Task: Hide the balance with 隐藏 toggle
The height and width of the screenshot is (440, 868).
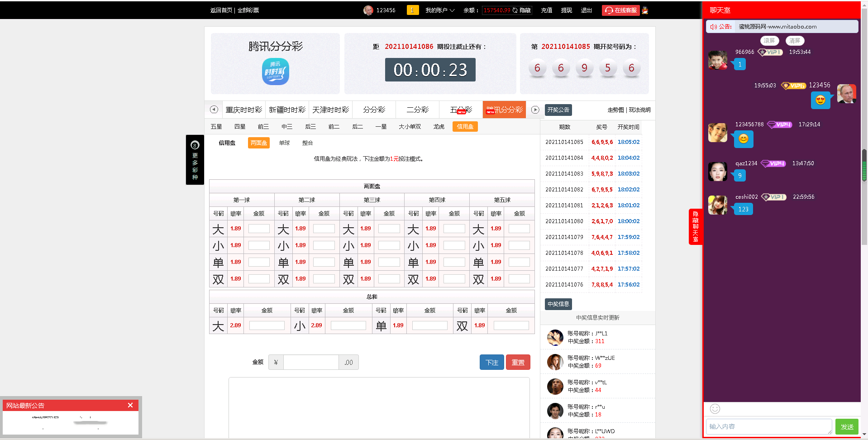Action: point(525,10)
